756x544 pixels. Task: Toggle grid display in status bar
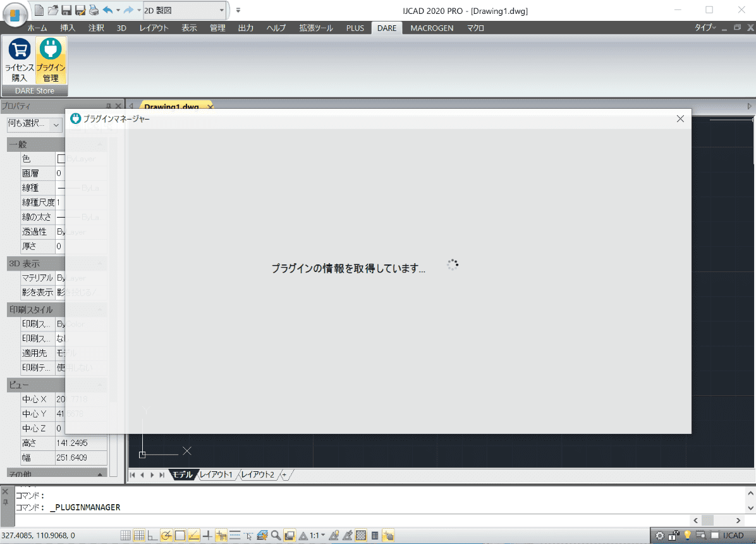(x=139, y=535)
